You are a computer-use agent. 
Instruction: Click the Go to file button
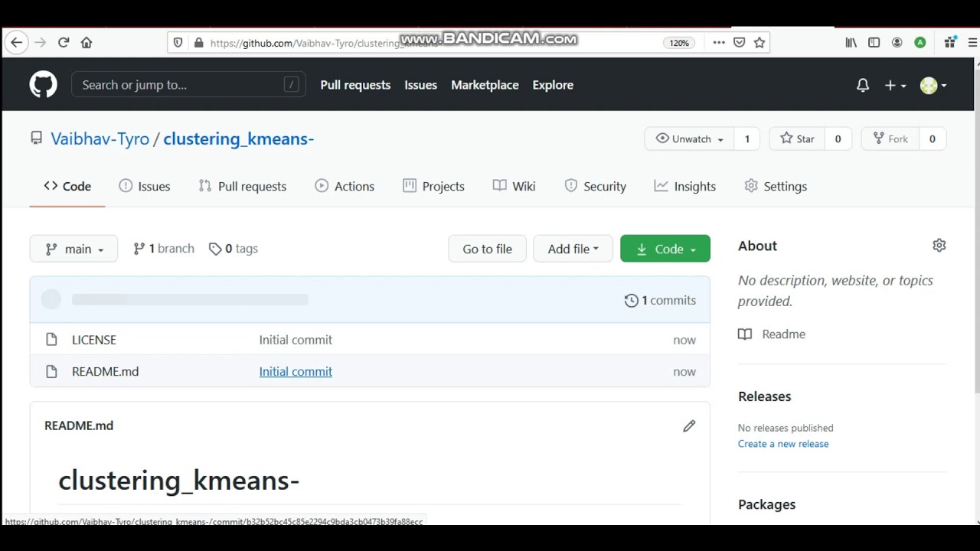pyautogui.click(x=487, y=249)
